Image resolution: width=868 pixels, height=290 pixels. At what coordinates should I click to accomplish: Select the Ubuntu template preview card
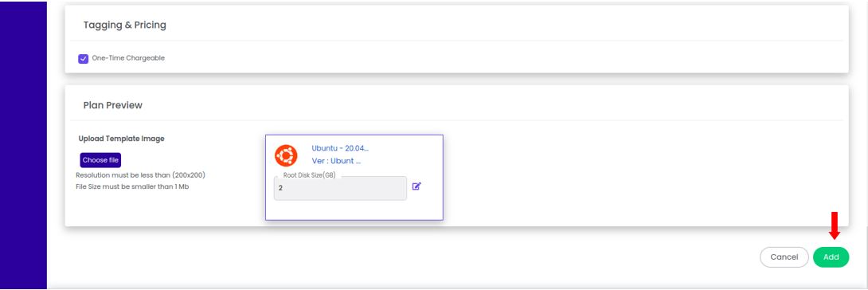tap(354, 178)
